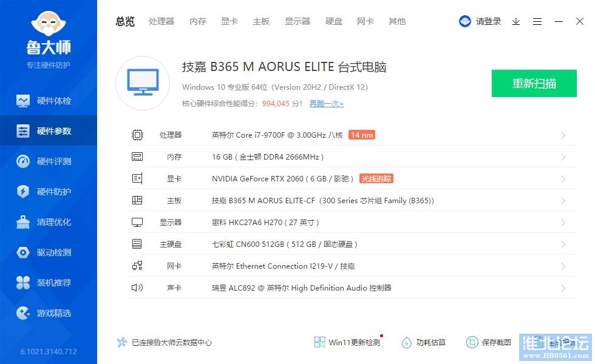Open 驱动检测 driver check
The height and width of the screenshot is (364, 595).
click(x=49, y=252)
